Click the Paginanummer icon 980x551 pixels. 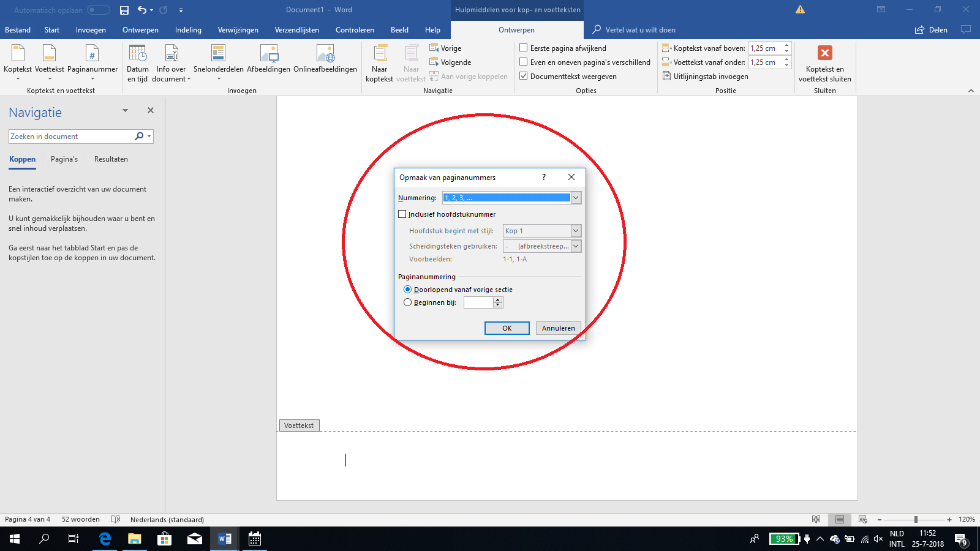click(x=92, y=54)
